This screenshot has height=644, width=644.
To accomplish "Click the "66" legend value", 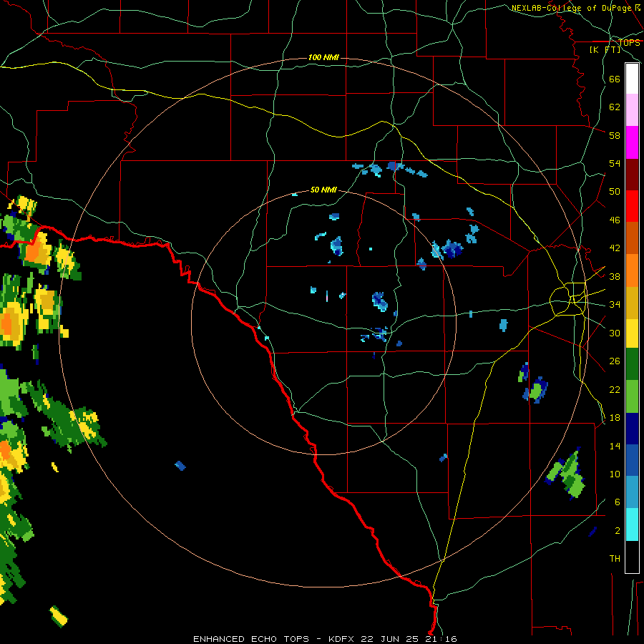I will (x=615, y=79).
